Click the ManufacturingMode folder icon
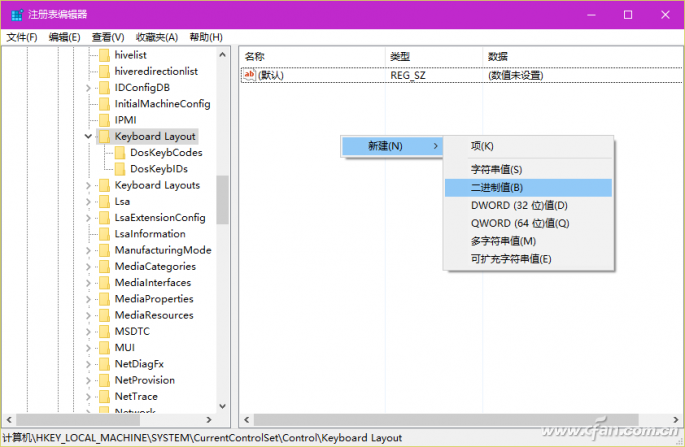 (x=104, y=250)
